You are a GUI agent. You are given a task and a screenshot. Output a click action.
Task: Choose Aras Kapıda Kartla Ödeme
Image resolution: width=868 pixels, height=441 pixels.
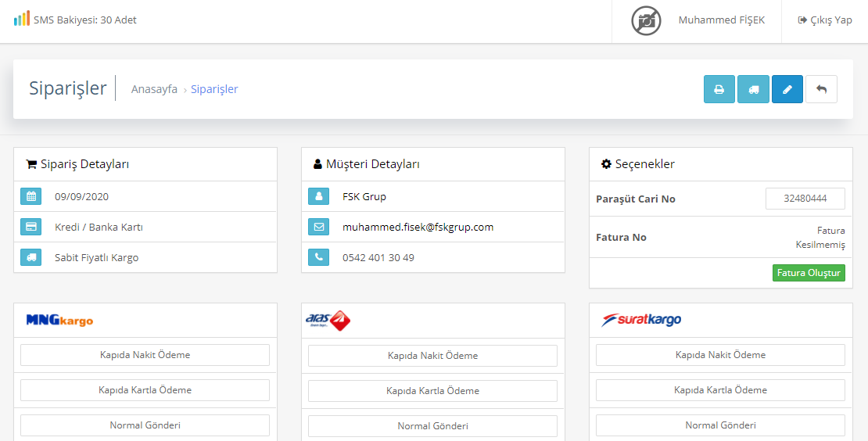point(433,391)
